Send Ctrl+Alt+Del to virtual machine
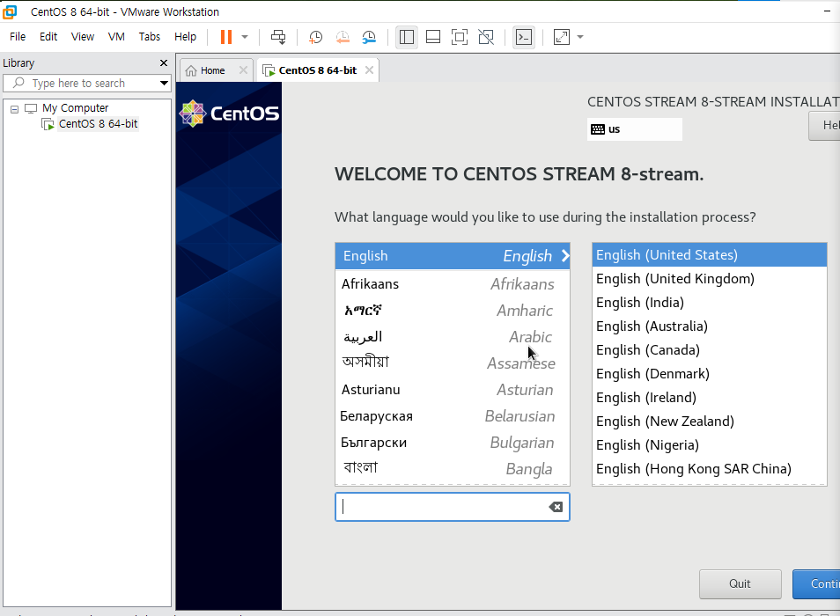 [x=278, y=37]
